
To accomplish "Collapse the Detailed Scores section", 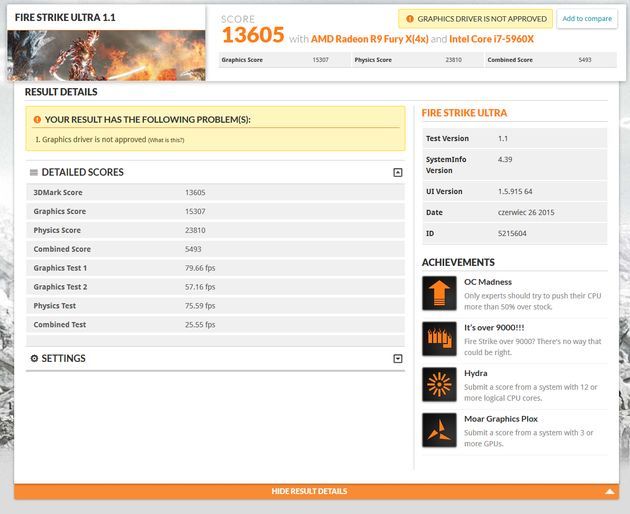I will pos(397,172).
